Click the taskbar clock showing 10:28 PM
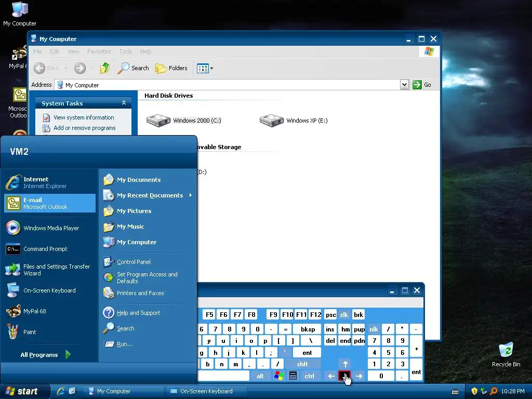 pyautogui.click(x=513, y=391)
